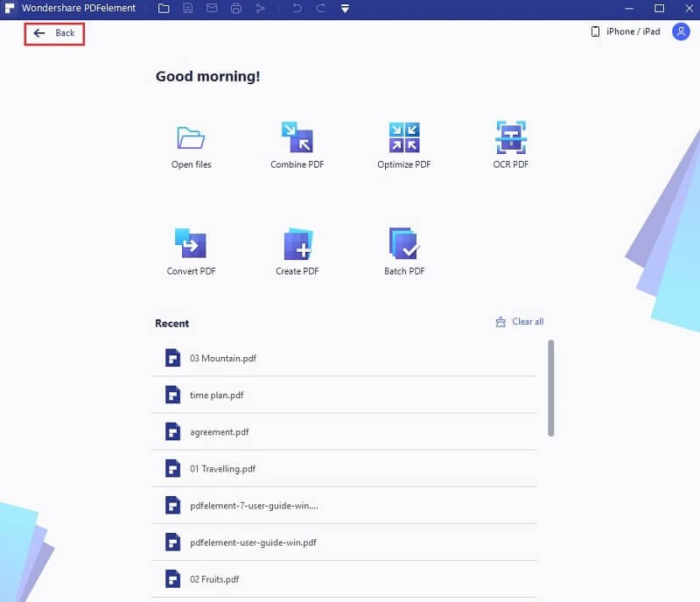Launch the Convert PDF tool
The height and width of the screenshot is (602, 700).
(191, 253)
